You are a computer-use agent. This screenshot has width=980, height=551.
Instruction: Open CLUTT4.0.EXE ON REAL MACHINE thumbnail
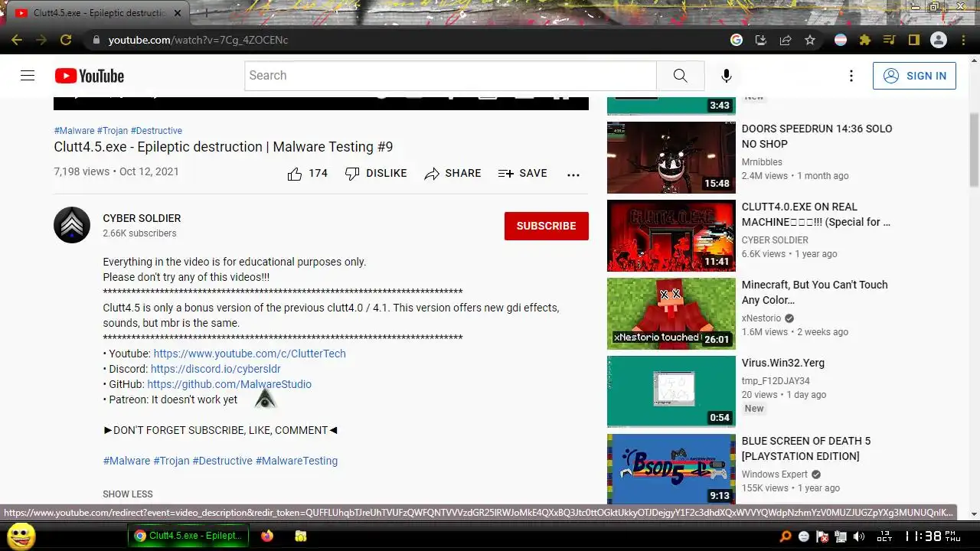click(671, 236)
